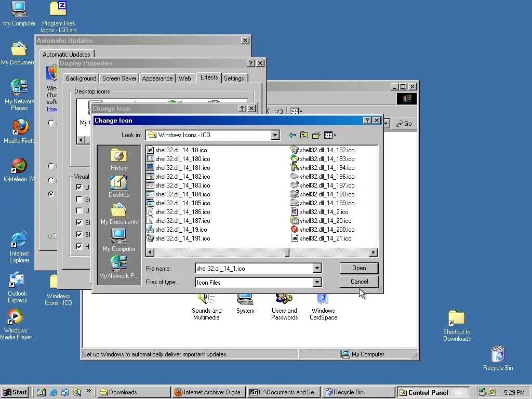Open the Start menu
The width and height of the screenshot is (532, 399).
(x=15, y=392)
